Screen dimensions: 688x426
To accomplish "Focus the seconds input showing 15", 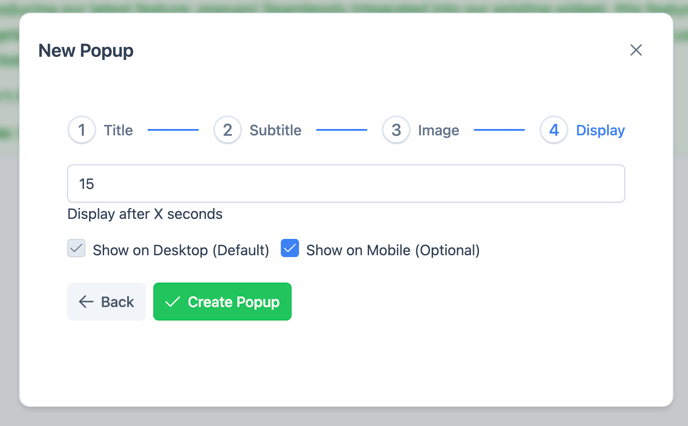I will (x=346, y=183).
